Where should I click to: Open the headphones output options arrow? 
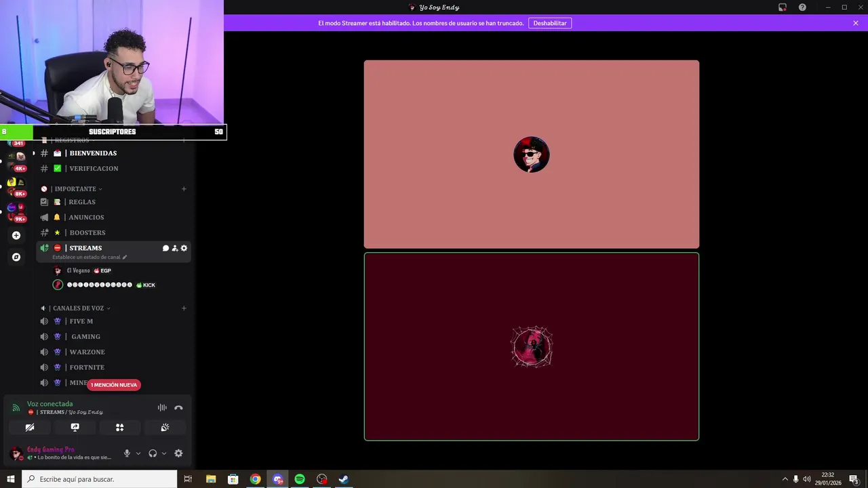coord(164,453)
